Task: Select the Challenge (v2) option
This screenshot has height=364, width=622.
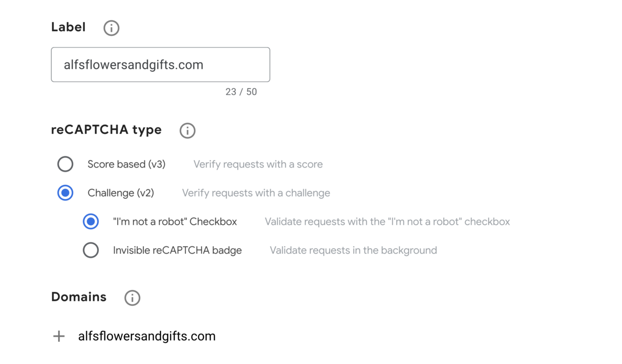Action: pos(65,193)
